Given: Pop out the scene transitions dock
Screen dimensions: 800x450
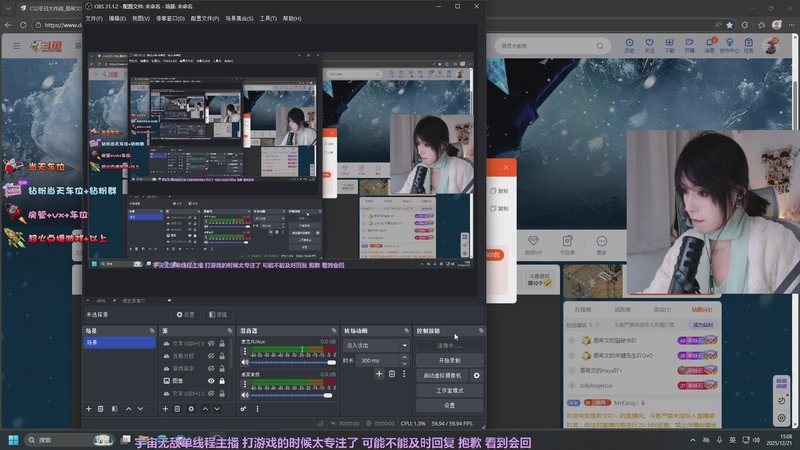Looking at the screenshot, I should click(407, 331).
